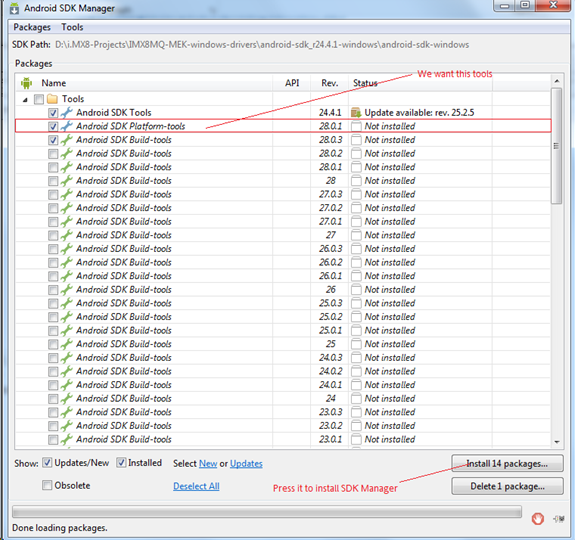This screenshot has height=540, width=575.
Task: Click the wrench icon of Build-tools 26.0.1
Action: point(66,276)
